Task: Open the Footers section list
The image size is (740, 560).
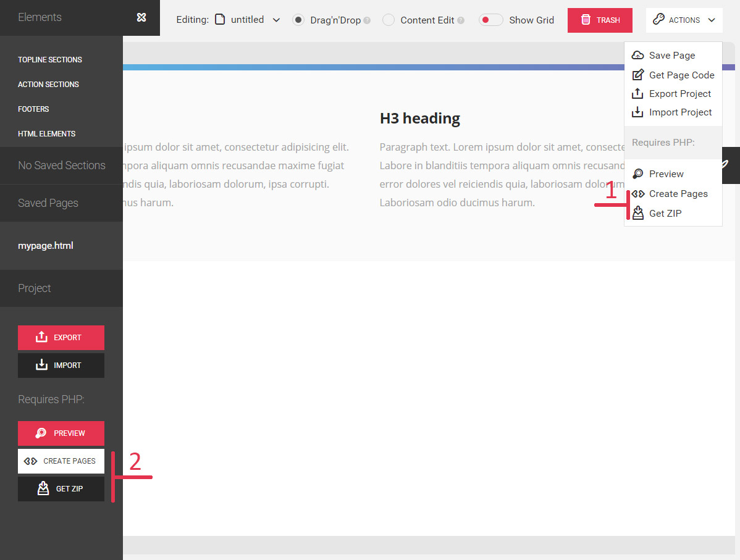Action: (33, 109)
